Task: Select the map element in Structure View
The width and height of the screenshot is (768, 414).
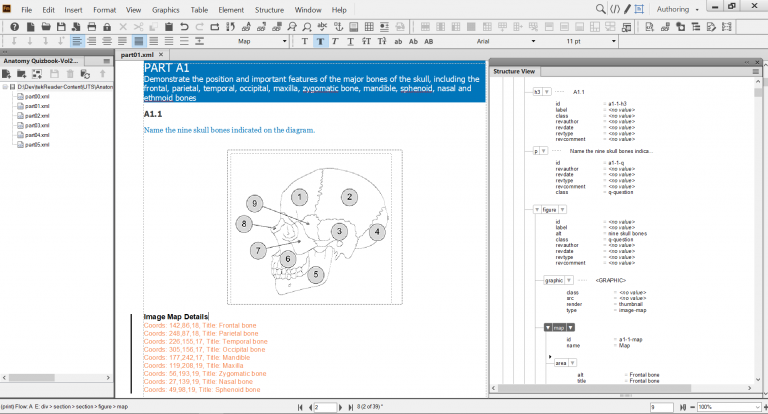Action: click(x=559, y=327)
